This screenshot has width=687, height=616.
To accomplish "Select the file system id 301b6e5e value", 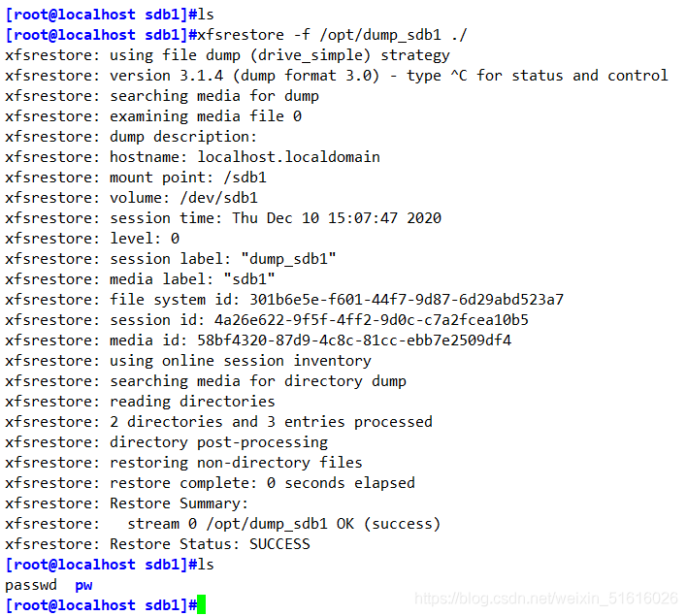I will (x=407, y=300).
